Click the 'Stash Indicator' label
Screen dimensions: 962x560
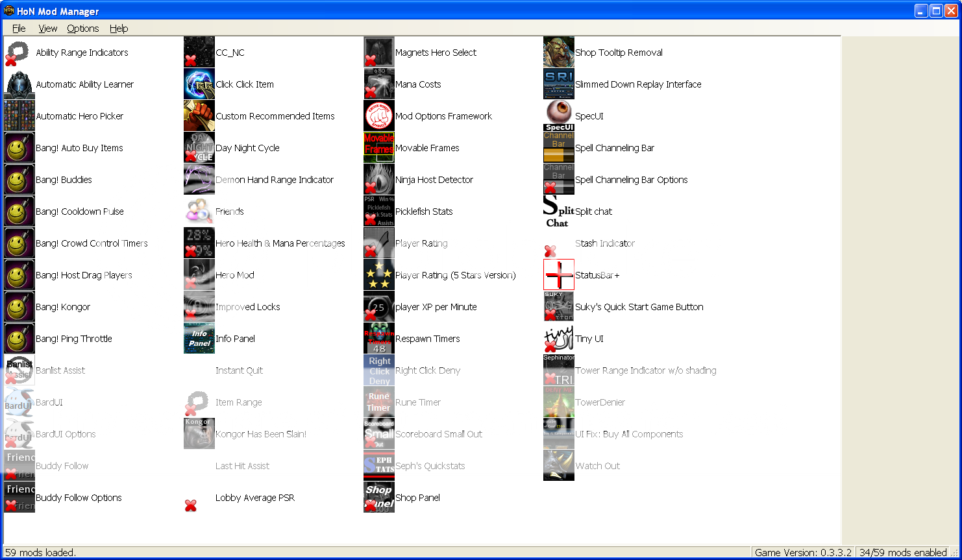point(605,243)
